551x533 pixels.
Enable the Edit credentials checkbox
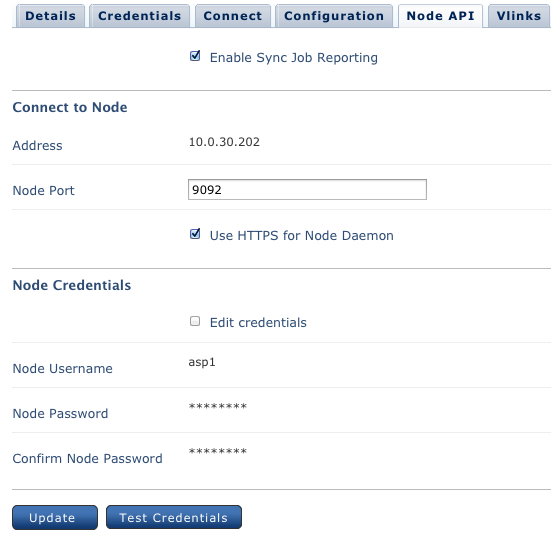195,321
